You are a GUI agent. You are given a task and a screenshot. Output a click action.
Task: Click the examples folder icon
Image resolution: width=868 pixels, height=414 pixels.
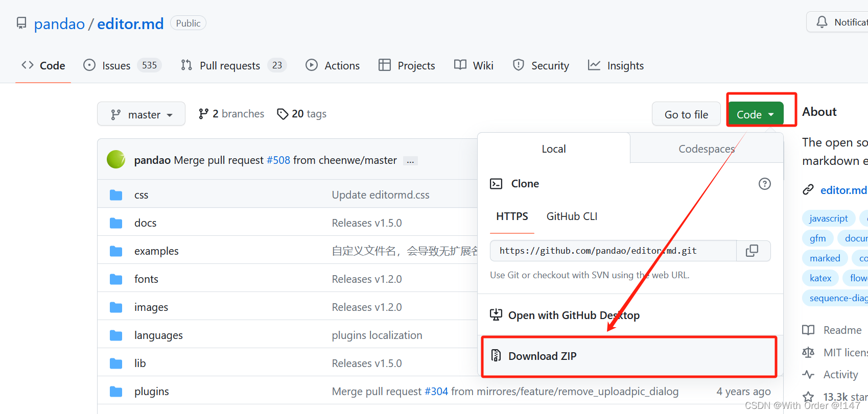(x=116, y=251)
